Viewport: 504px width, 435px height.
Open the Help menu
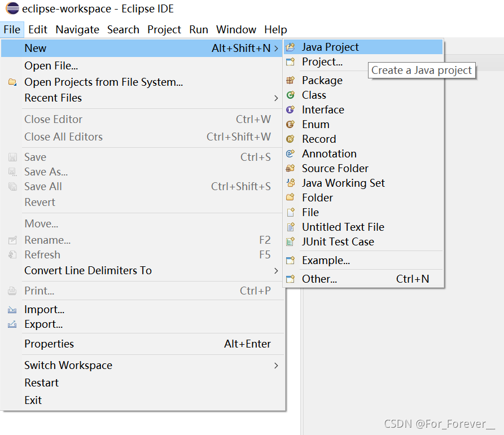pyautogui.click(x=275, y=29)
